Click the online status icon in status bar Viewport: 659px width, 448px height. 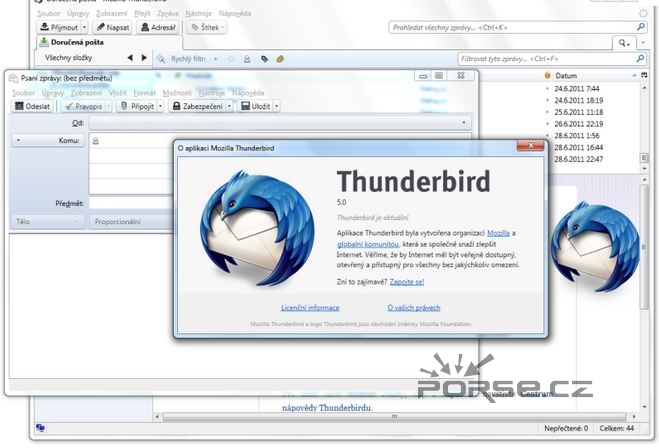40,428
